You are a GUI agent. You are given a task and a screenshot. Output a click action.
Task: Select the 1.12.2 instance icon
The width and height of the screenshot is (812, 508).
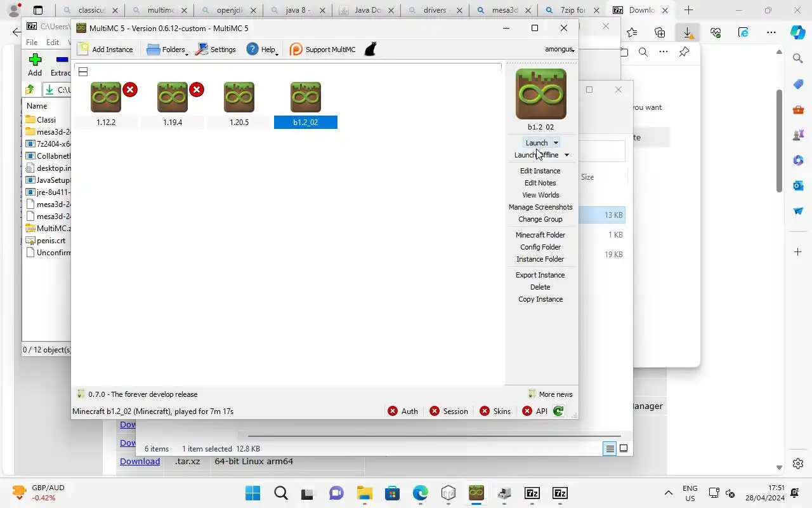pyautogui.click(x=106, y=97)
